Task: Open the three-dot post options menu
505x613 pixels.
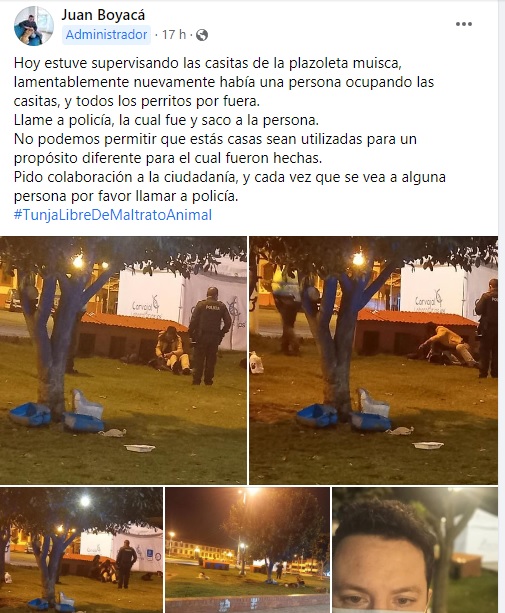Action: [464, 24]
